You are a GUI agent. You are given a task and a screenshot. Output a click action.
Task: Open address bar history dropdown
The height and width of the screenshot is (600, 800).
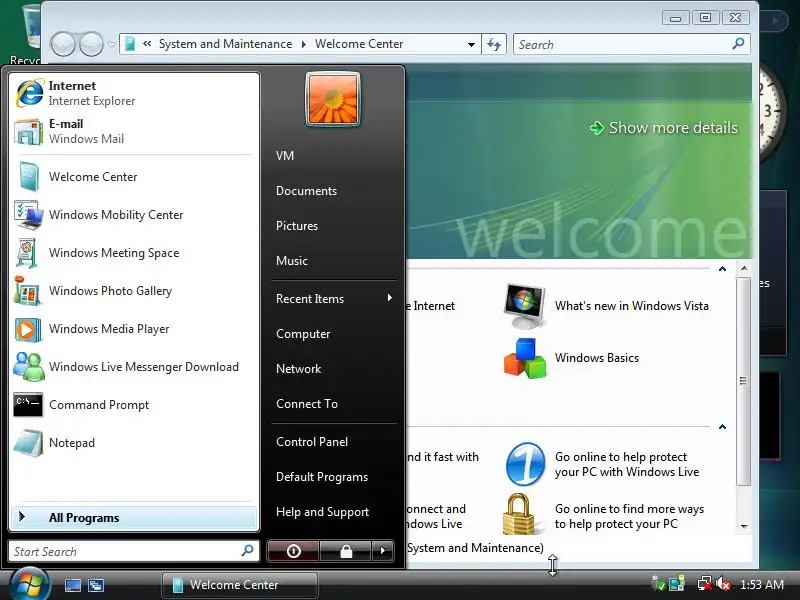471,44
